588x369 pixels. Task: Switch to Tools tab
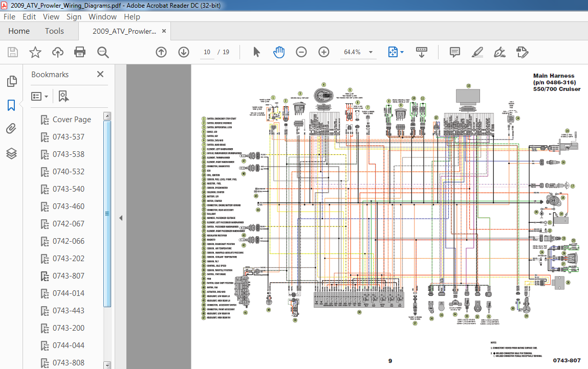54,31
